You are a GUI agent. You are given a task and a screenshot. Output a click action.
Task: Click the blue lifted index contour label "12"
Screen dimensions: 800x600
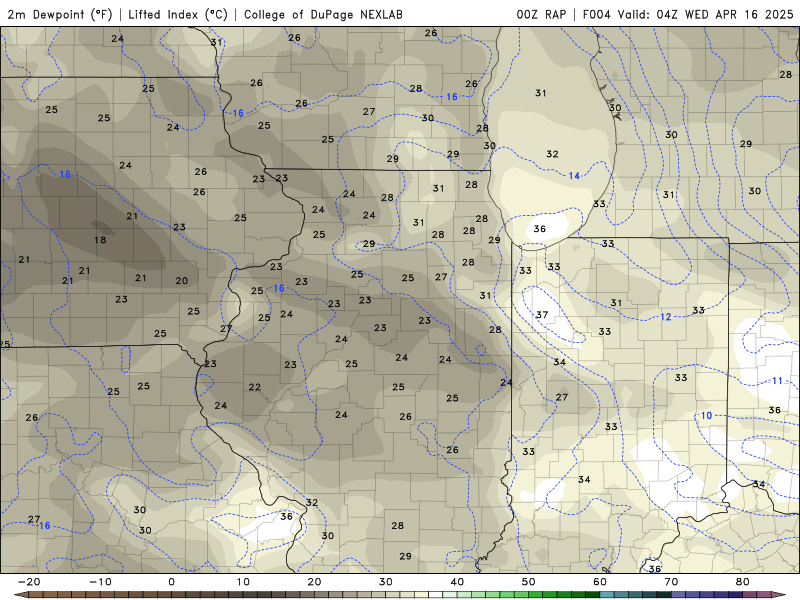[x=666, y=317]
